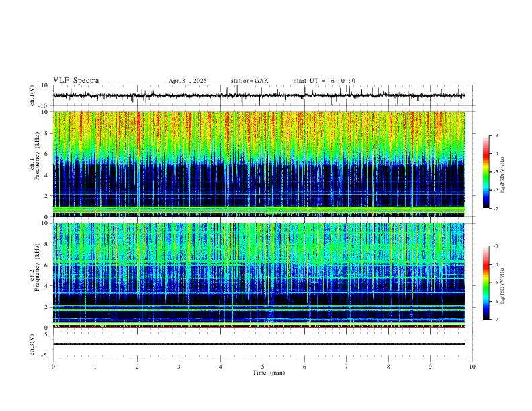The image size is (532, 411).
Task: Click the "3" tick on the time axis
Action: point(179,367)
